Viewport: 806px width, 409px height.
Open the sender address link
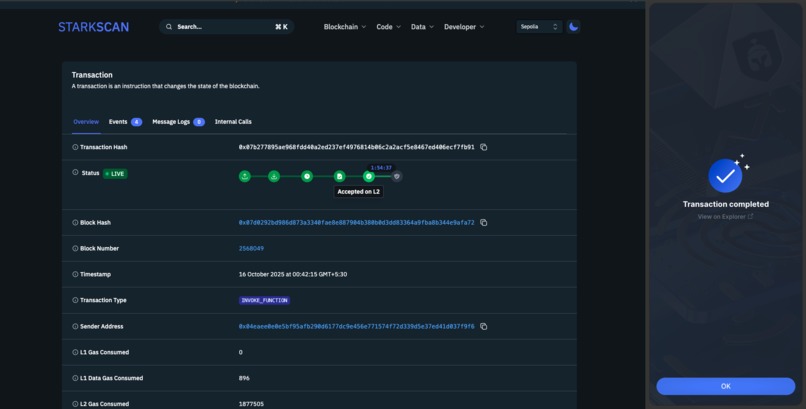356,326
